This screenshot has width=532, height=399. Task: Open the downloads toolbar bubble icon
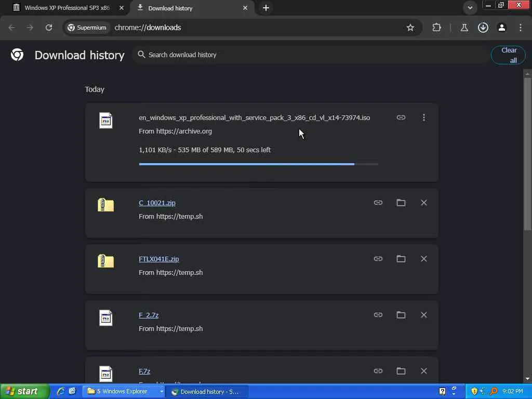pos(483,28)
